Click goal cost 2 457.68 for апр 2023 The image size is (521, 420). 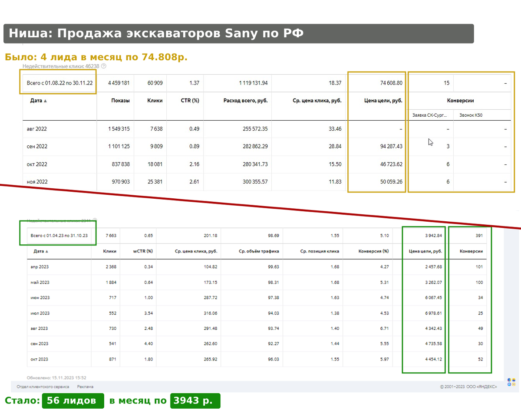[x=433, y=267]
